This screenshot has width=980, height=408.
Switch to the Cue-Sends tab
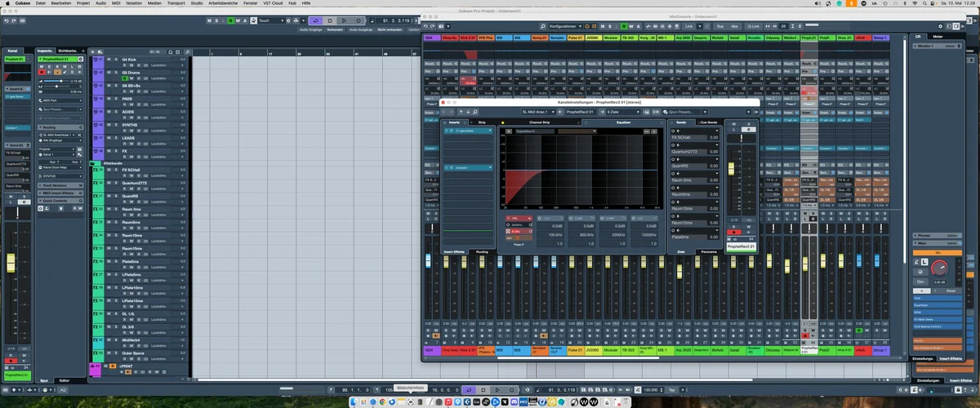tap(708, 122)
